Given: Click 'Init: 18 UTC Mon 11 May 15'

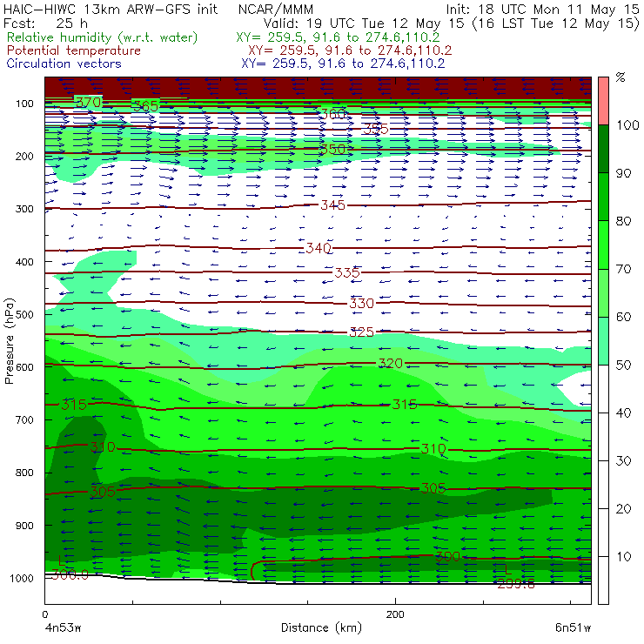Looking at the screenshot, I should click(542, 10).
